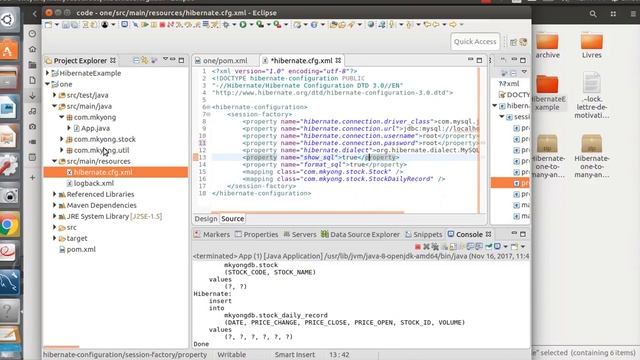The image size is (640, 360).
Task: Maximize the editor area
Action: click(x=480, y=60)
